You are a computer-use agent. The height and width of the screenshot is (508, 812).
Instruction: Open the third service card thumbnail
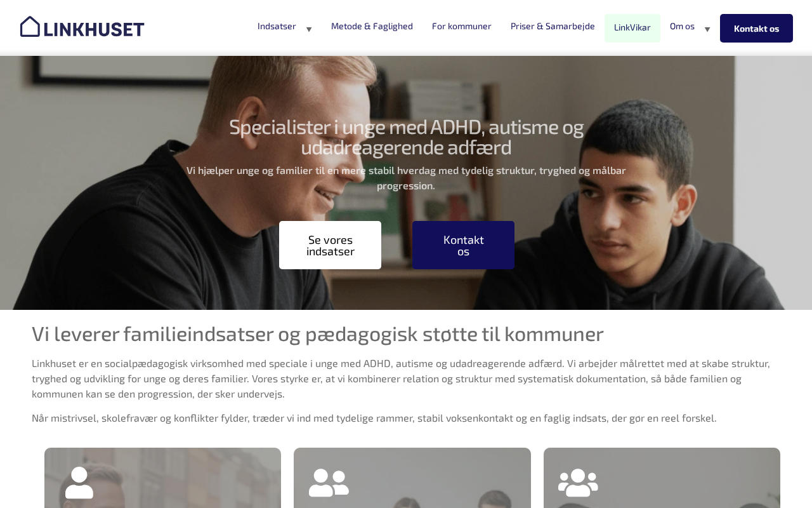click(662, 478)
